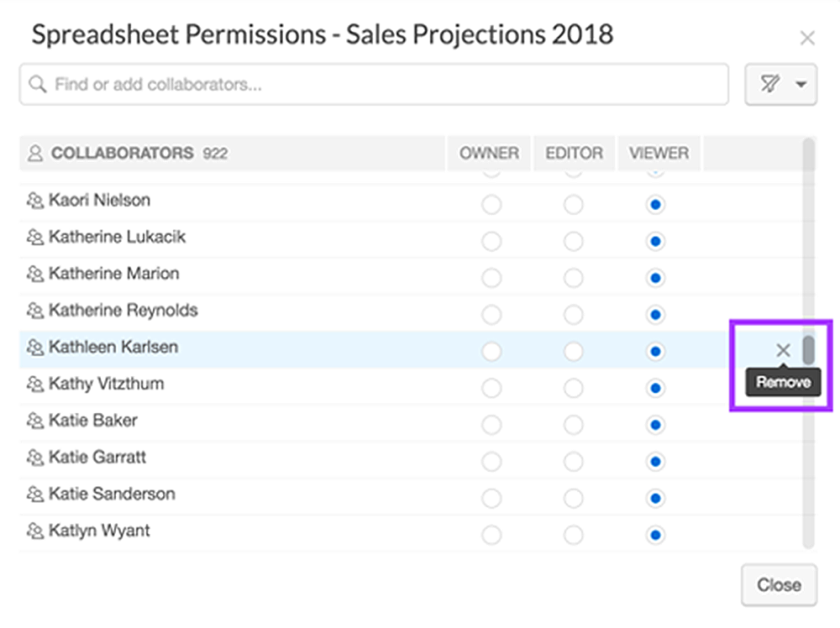Click the vertical scrollbar thumb
Viewport: 840px width, 628px height.
(808, 350)
